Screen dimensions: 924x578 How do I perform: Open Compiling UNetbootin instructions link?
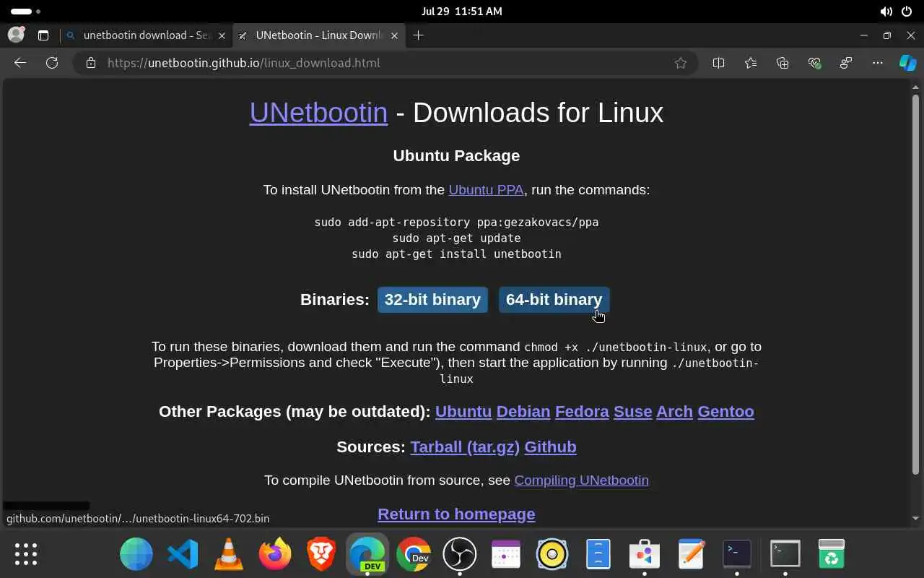(581, 480)
